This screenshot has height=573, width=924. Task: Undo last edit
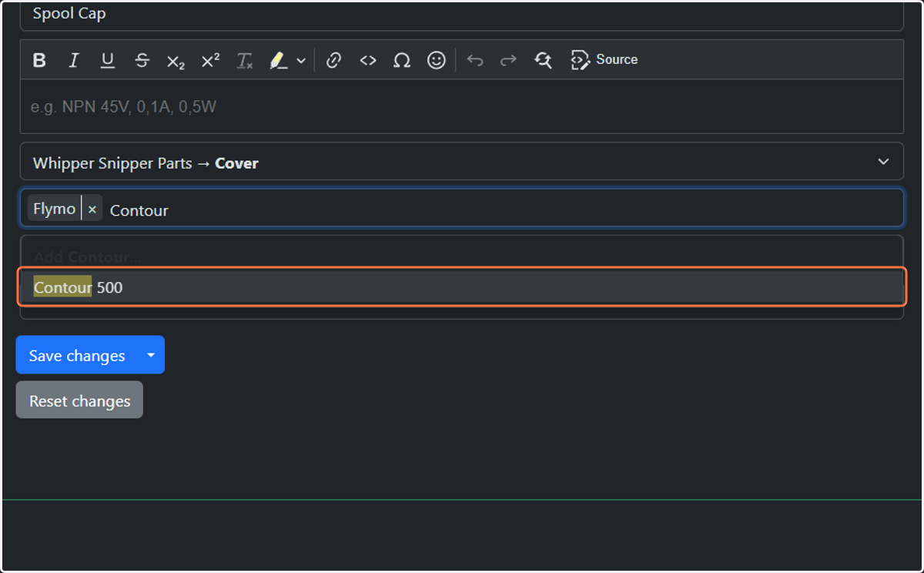tap(475, 60)
